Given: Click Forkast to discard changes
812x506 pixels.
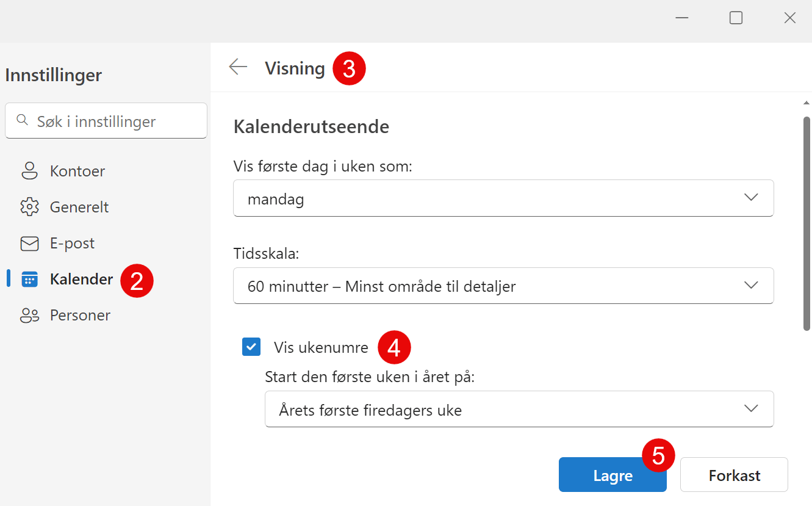Looking at the screenshot, I should (733, 475).
